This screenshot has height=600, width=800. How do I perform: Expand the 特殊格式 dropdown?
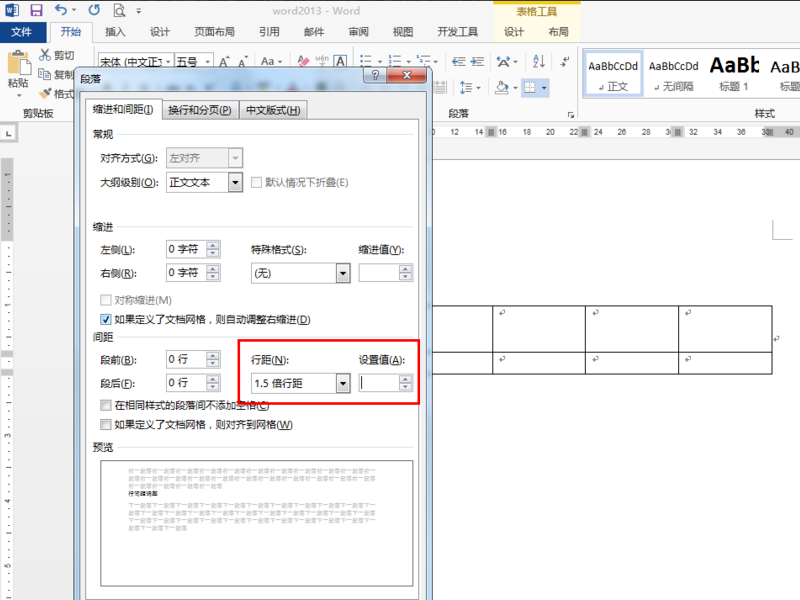coord(343,273)
